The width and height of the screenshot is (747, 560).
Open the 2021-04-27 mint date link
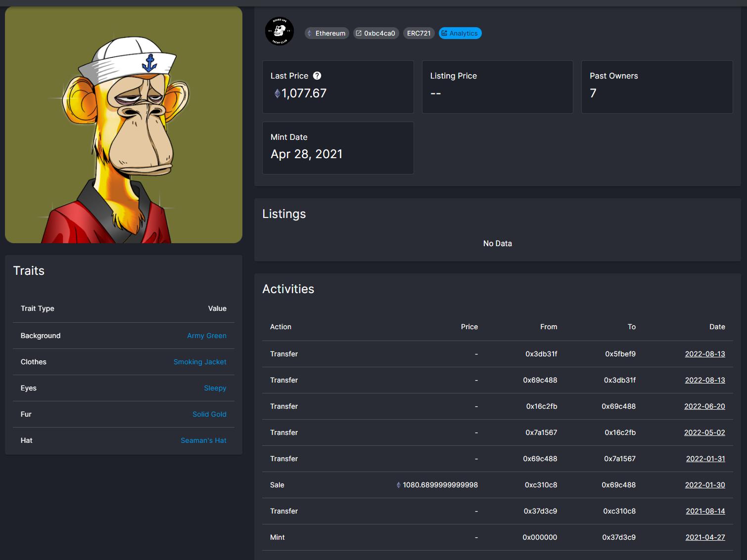pyautogui.click(x=705, y=537)
